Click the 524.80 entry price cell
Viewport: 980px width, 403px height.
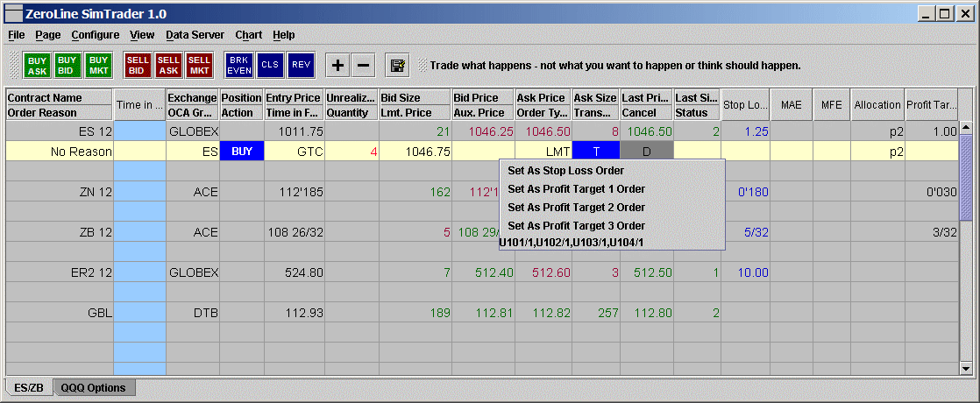click(295, 272)
